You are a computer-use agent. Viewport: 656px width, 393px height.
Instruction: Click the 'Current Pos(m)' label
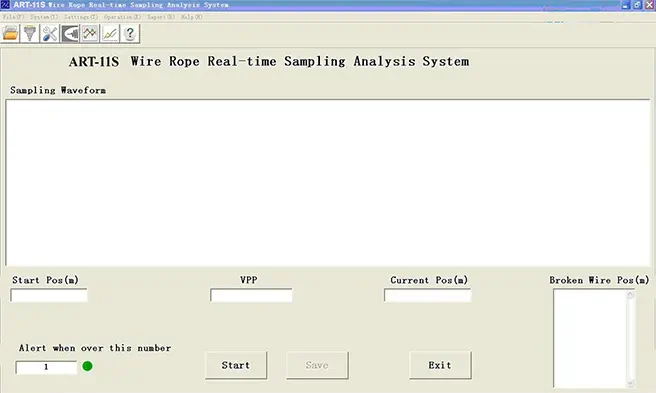(x=429, y=280)
